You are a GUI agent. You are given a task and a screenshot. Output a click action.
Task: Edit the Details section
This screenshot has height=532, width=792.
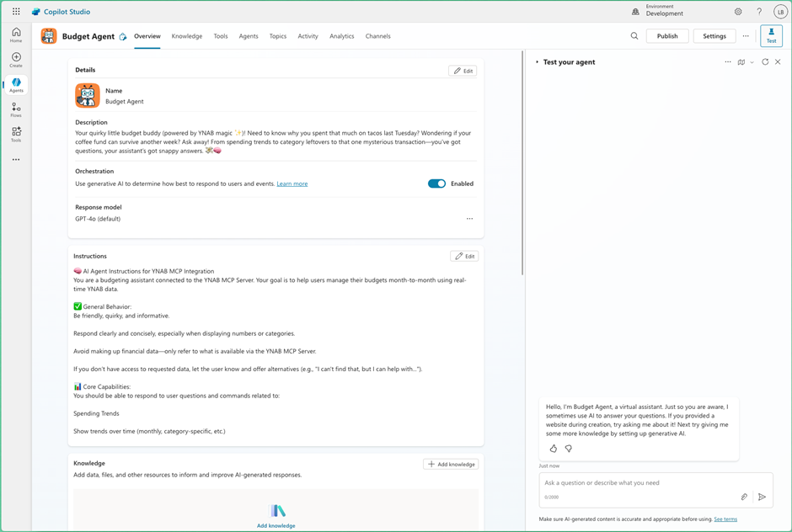pyautogui.click(x=463, y=71)
